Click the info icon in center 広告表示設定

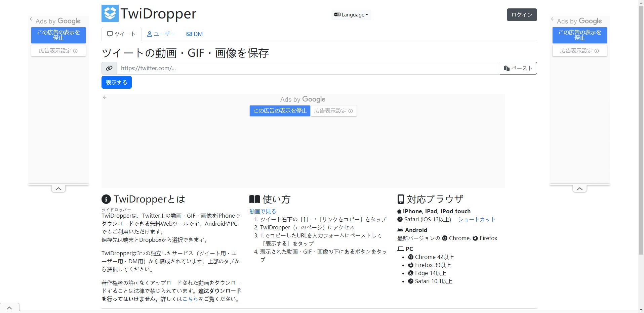tap(351, 111)
